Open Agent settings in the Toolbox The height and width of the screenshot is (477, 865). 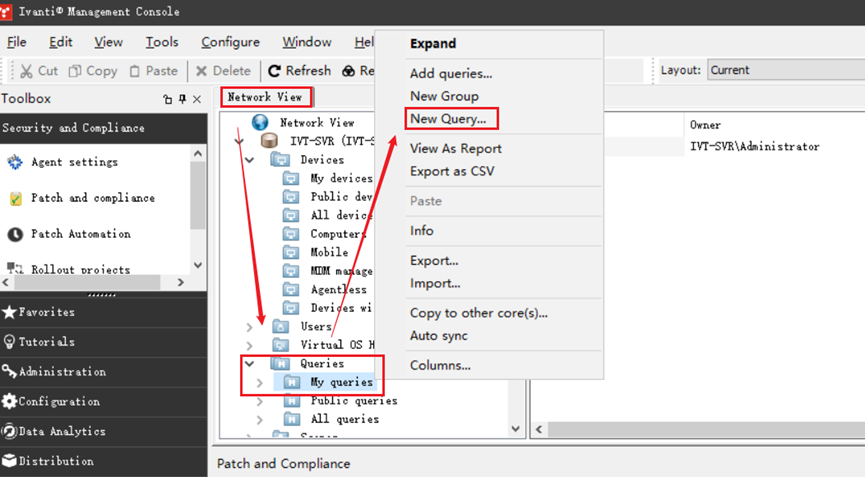pos(73,162)
